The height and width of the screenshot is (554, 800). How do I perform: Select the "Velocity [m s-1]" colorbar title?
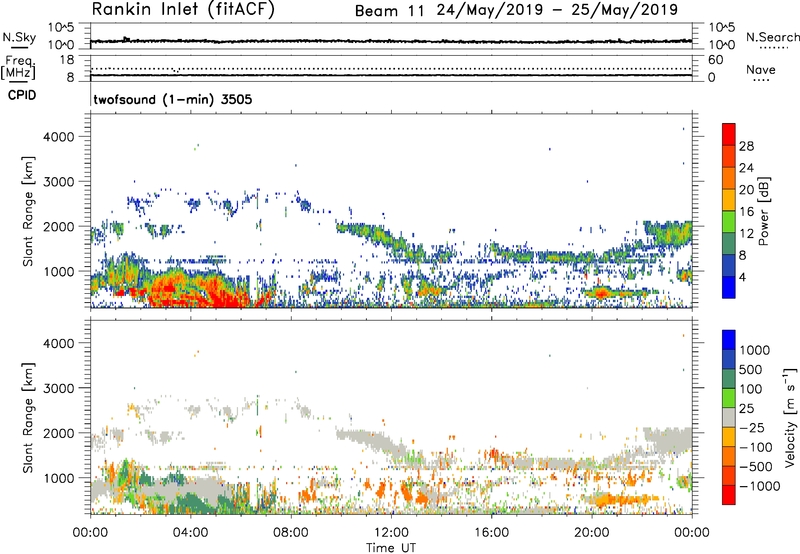[x=790, y=417]
